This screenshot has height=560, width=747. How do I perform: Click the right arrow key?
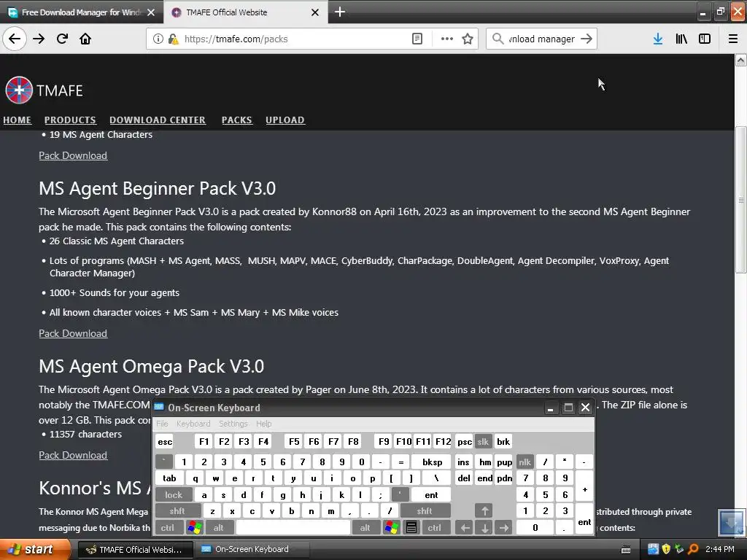click(x=504, y=527)
